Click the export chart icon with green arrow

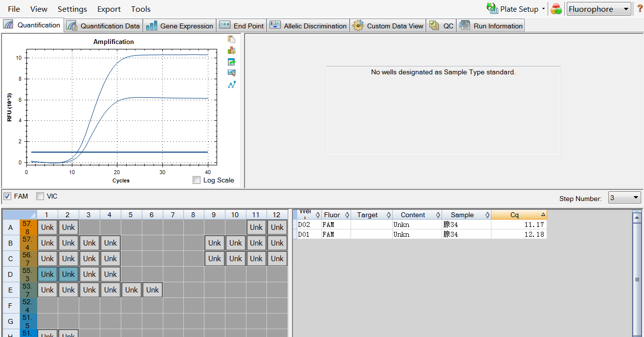232,62
